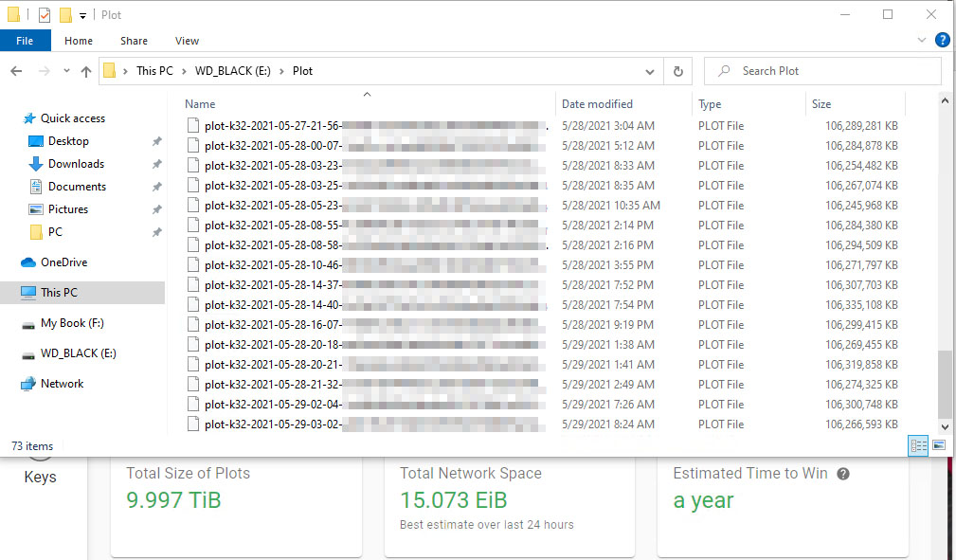Click the vertical scrollbar down arrow

[x=945, y=427]
